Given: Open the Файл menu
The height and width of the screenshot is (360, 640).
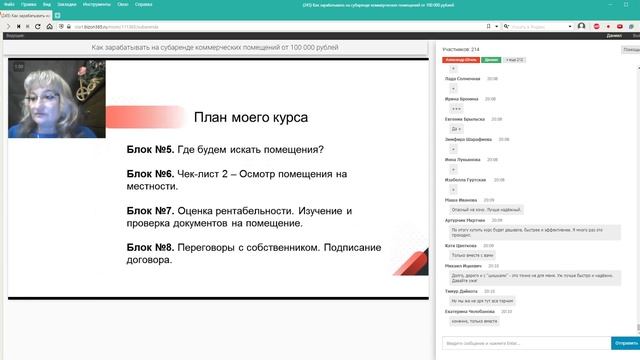Looking at the screenshot, I should [9, 4].
